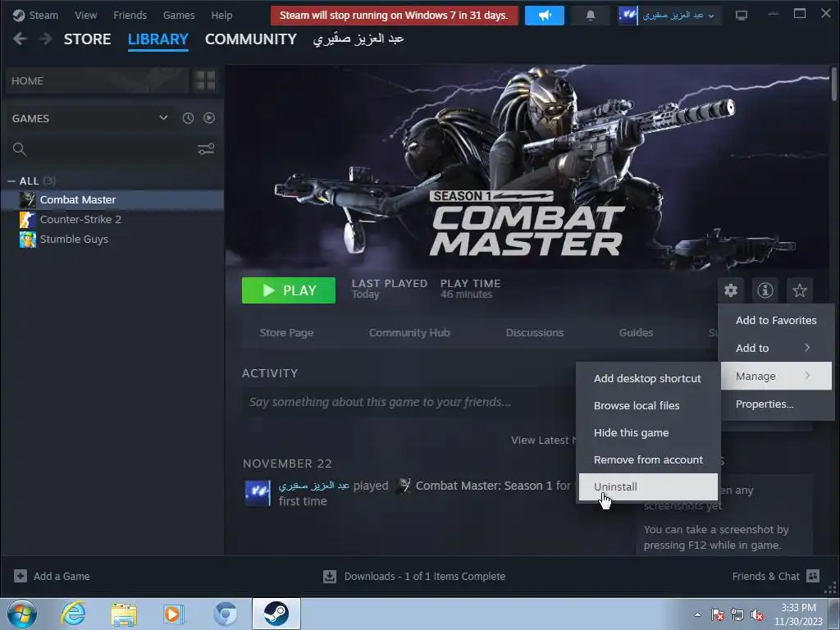Go to the COMMUNITY tab
Image resolution: width=840 pixels, height=630 pixels.
[251, 39]
